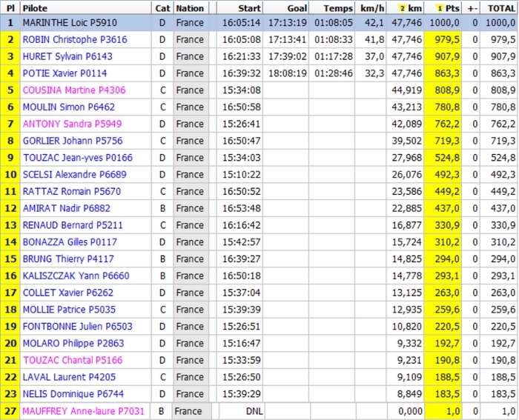The width and height of the screenshot is (519, 420).
Task: Click the yellow sort badge in km header
Action: [x=401, y=7]
